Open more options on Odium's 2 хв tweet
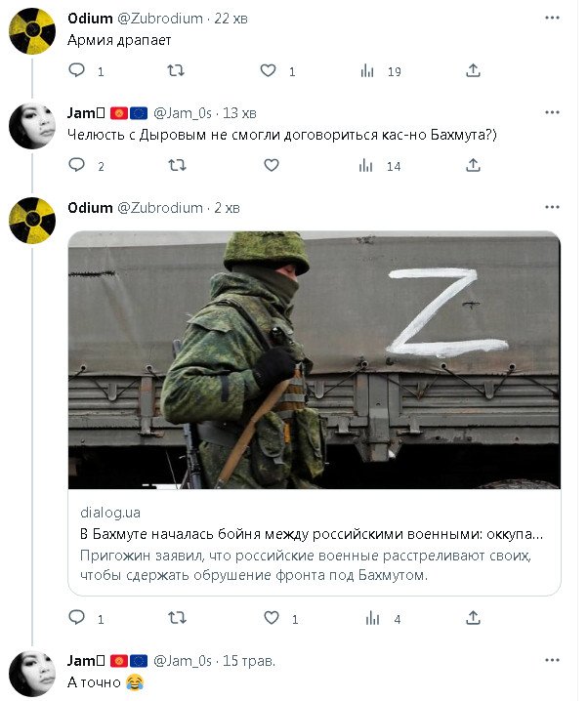 pyautogui.click(x=553, y=208)
